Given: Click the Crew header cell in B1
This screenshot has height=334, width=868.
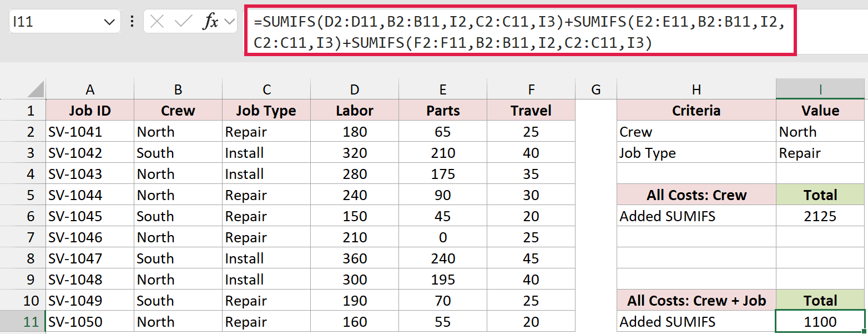Looking at the screenshot, I should pos(178,111).
